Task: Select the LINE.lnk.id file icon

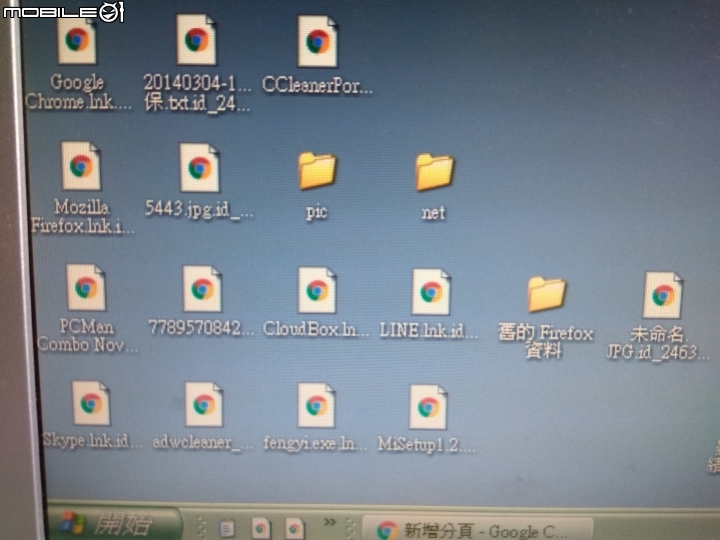Action: [431, 292]
